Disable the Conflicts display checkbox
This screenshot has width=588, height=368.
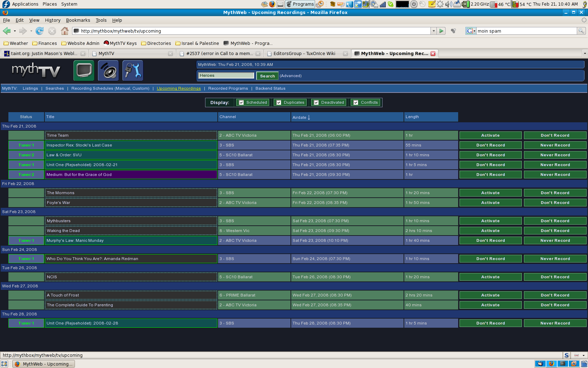click(356, 102)
